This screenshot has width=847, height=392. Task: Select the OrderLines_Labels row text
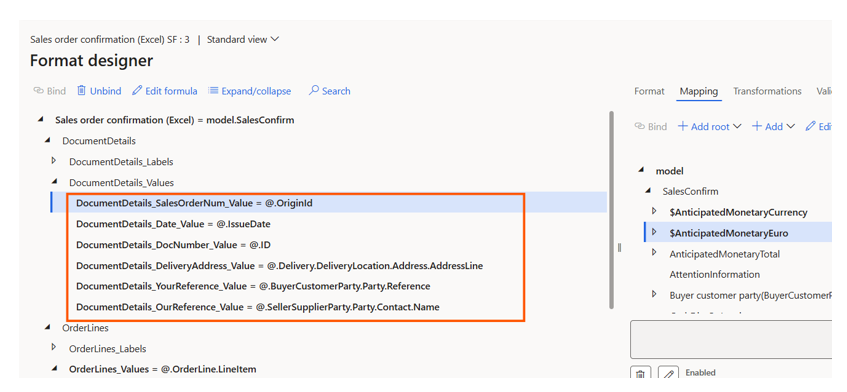[x=107, y=349]
